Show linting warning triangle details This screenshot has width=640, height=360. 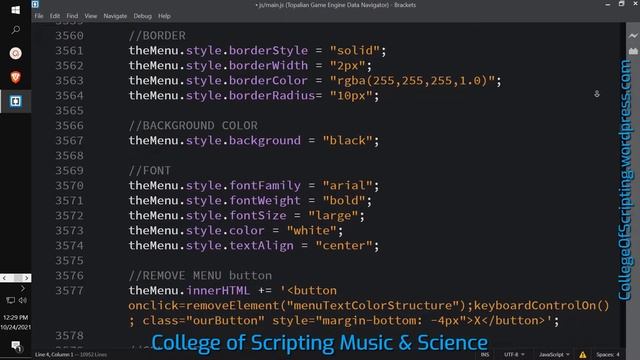[x=582, y=355]
